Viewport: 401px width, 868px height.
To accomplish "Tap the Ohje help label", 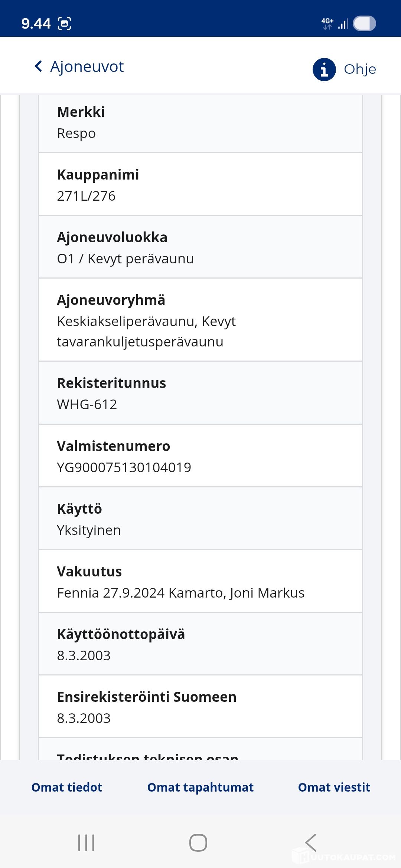I will [x=360, y=69].
